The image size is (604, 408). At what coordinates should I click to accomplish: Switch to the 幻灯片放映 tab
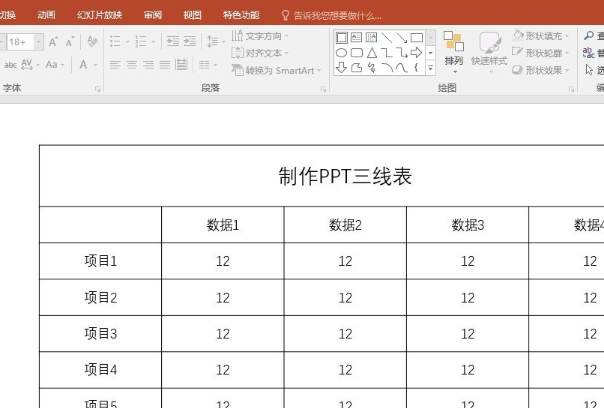99,15
